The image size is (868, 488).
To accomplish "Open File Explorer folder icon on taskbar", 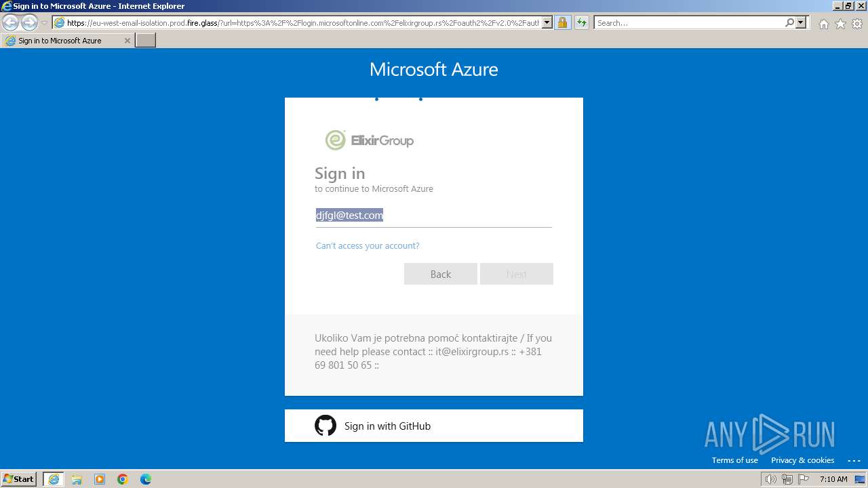I will click(x=77, y=479).
